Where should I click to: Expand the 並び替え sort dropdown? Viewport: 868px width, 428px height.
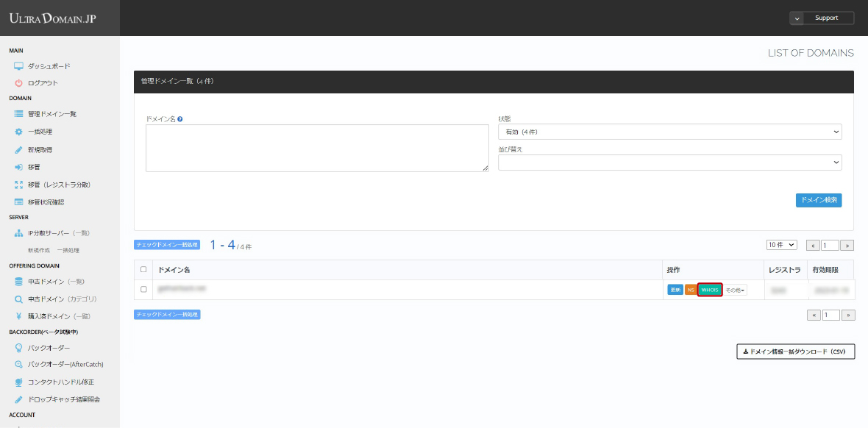[669, 163]
